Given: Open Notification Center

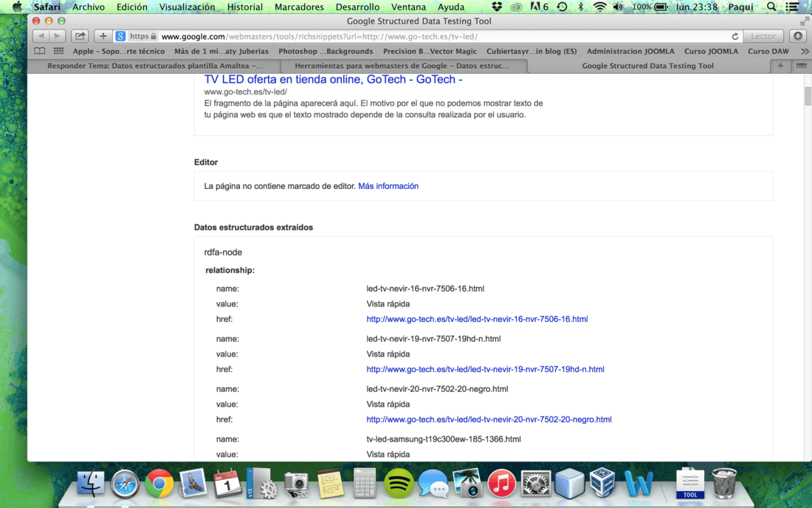Looking at the screenshot, I should [x=792, y=7].
